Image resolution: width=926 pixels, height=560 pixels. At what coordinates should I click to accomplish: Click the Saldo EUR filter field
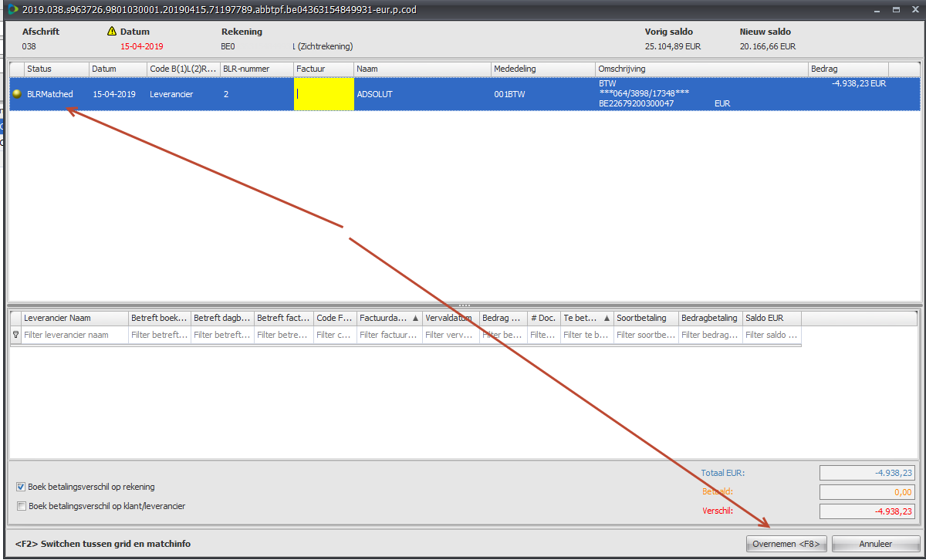tap(772, 335)
